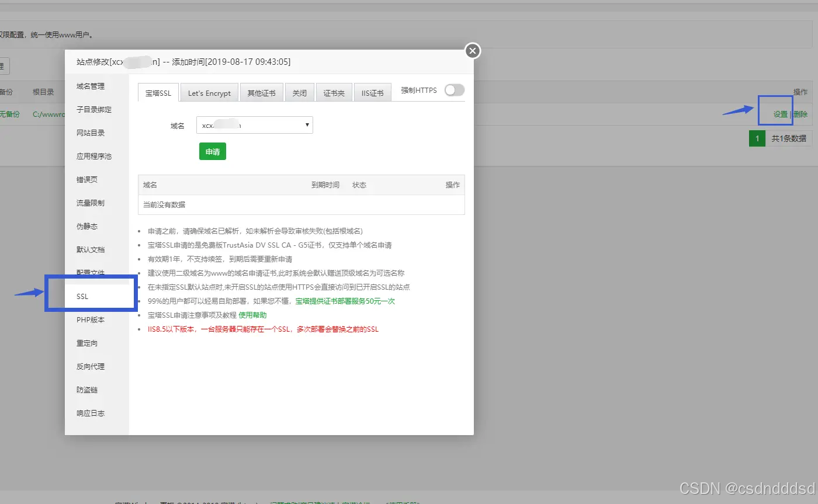
Task: Toggle the 强制HTTPS switch
Action: pyautogui.click(x=455, y=90)
